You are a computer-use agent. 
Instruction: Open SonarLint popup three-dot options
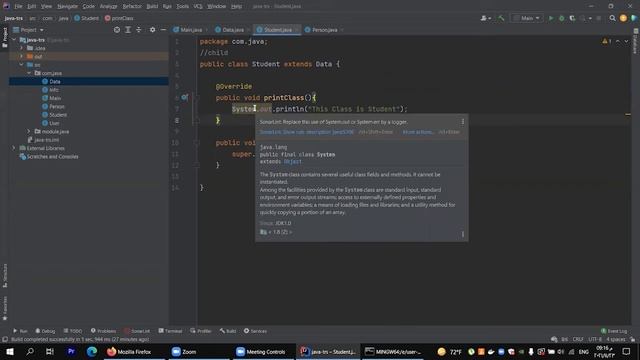tap(462, 122)
